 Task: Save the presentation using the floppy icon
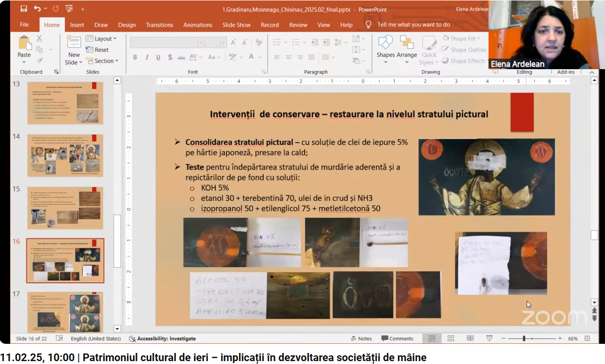(24, 9)
